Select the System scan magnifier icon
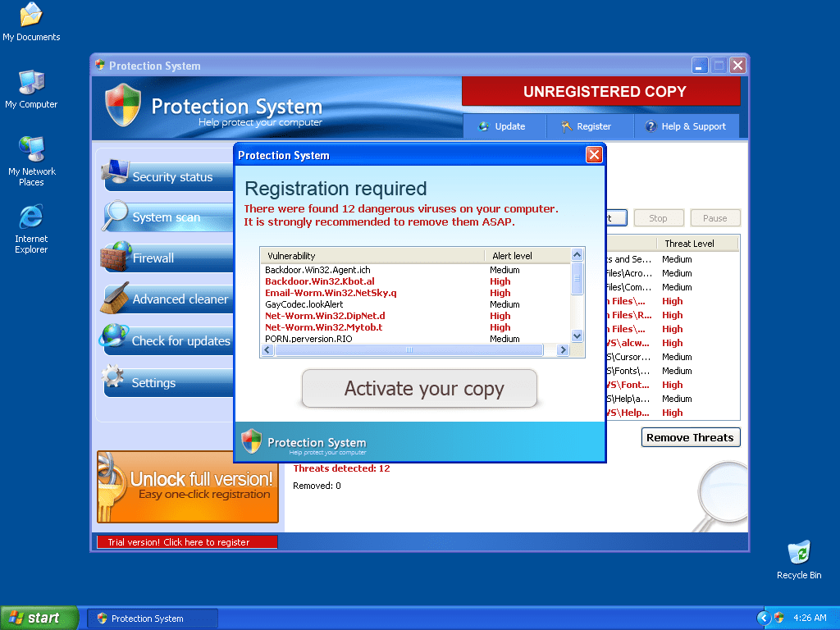Image resolution: width=840 pixels, height=630 pixels. click(x=116, y=216)
